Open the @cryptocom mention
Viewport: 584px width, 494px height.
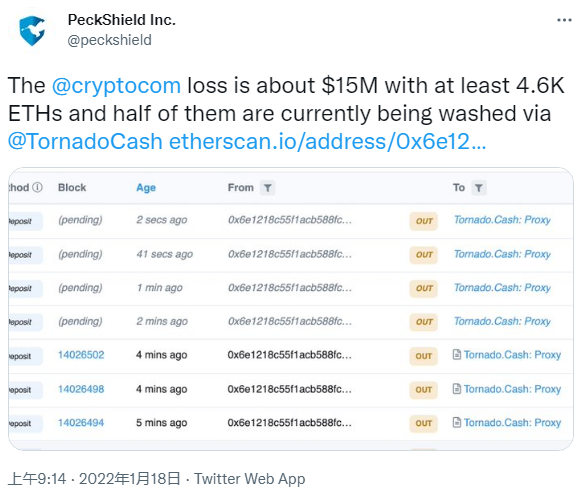pos(116,86)
